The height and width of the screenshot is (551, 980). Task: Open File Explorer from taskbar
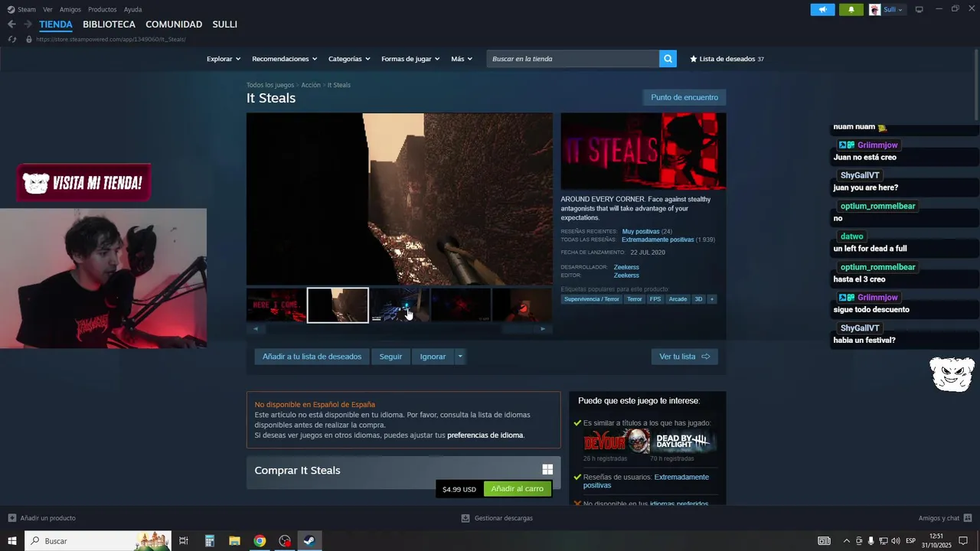234,541
